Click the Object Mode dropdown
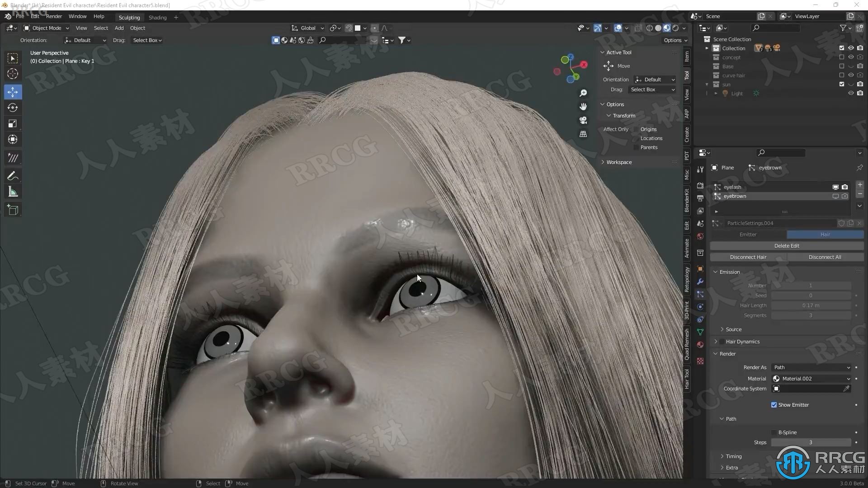The height and width of the screenshot is (488, 868). pos(47,28)
